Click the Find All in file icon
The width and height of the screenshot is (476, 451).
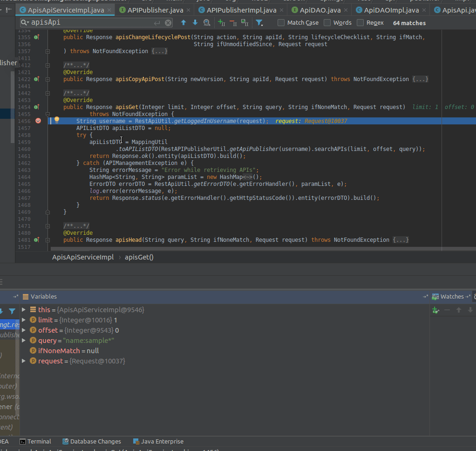[x=207, y=22]
